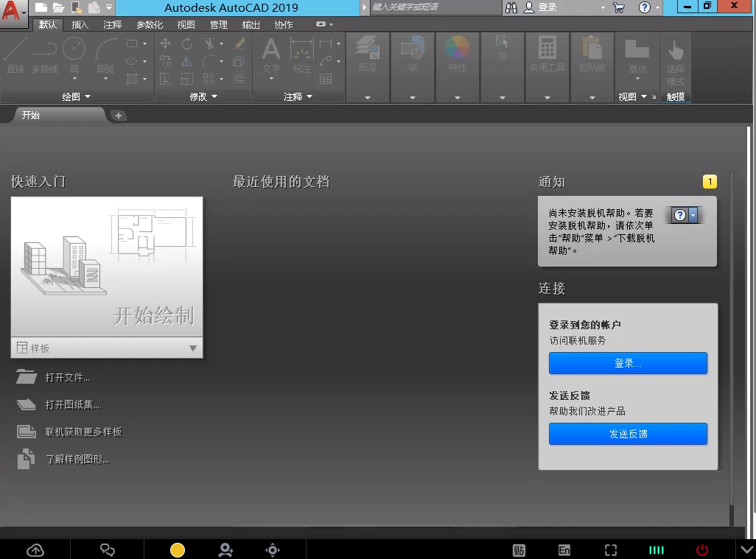
Task: Switch to the 插入 ribbon tab
Action: tap(80, 24)
